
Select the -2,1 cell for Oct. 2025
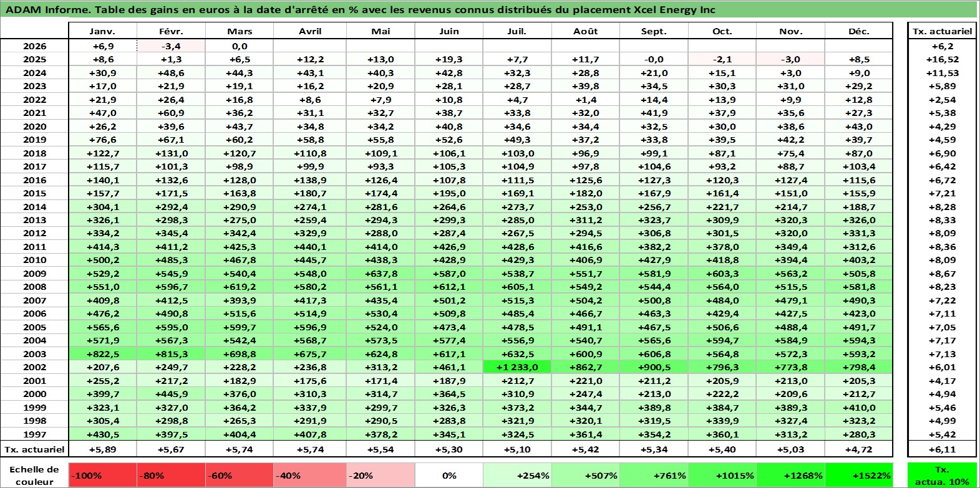(722, 59)
